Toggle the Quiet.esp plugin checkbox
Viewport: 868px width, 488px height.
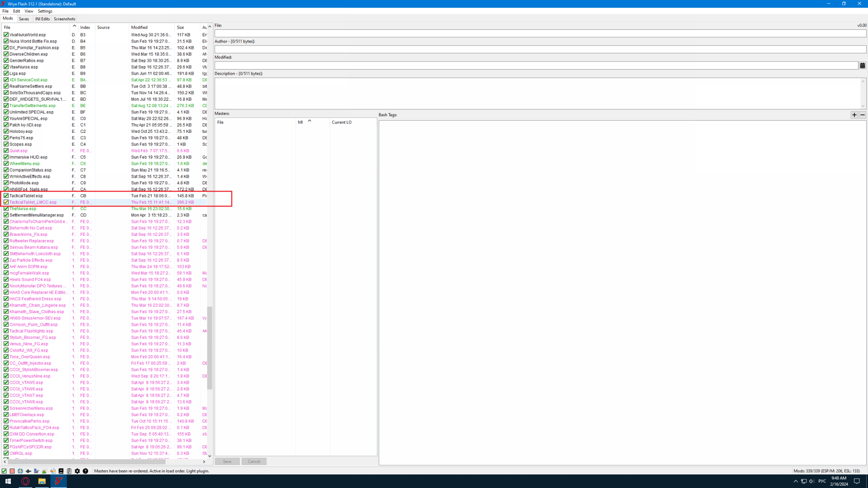tap(6, 151)
